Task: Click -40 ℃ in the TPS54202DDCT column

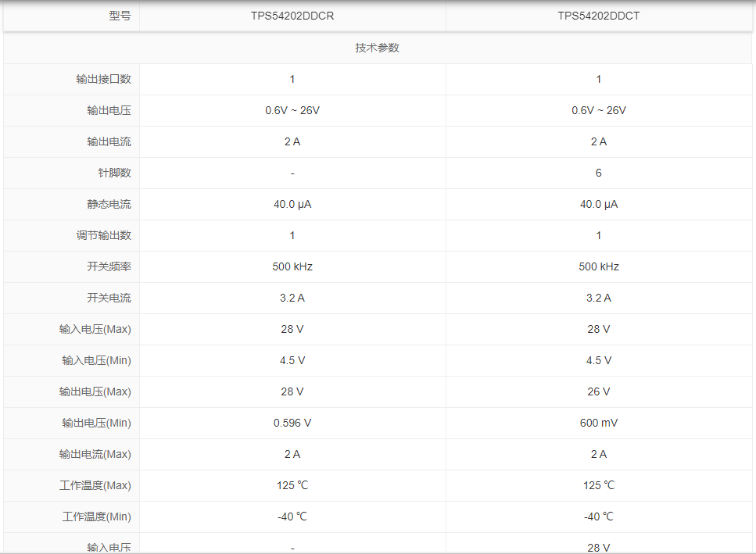Action: [x=598, y=517]
